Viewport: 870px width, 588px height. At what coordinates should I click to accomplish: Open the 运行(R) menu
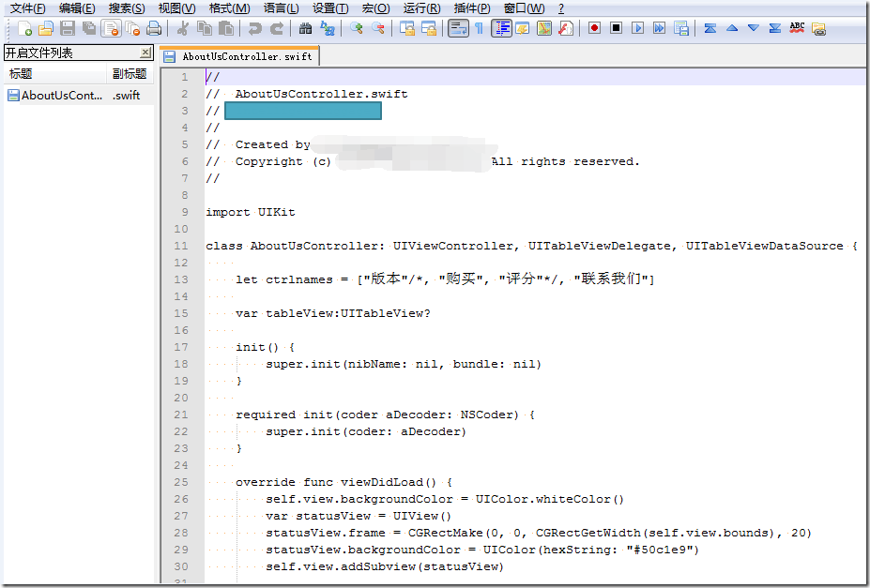(x=421, y=8)
